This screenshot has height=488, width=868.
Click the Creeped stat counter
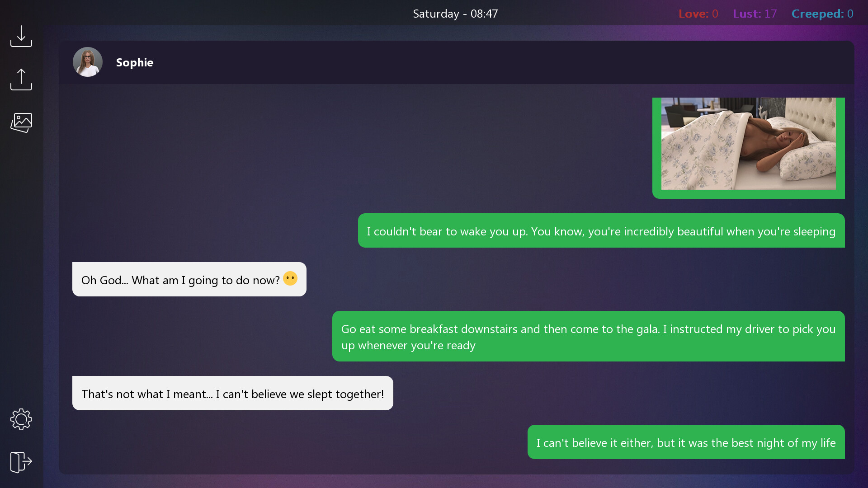point(822,14)
